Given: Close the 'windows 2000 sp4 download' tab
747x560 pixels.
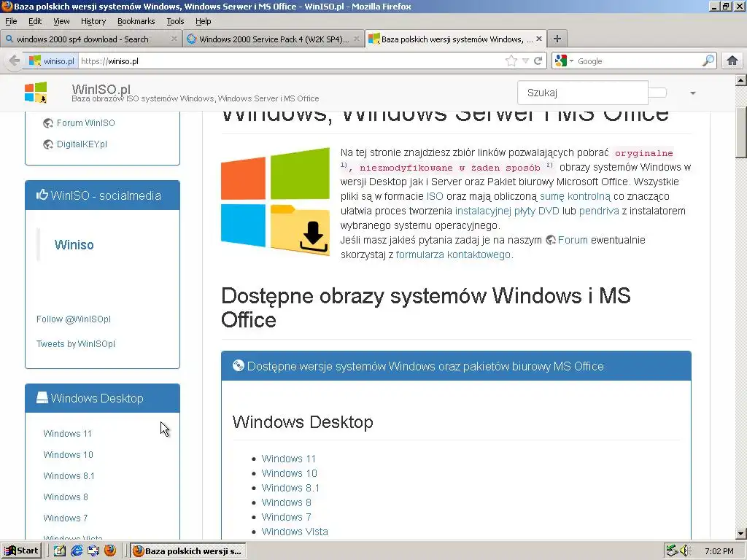Looking at the screenshot, I should 174,39.
